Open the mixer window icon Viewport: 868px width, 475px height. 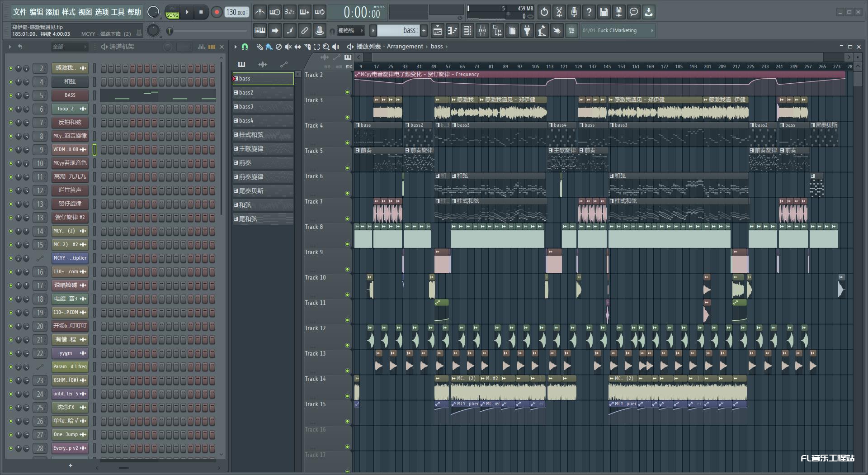click(x=482, y=31)
